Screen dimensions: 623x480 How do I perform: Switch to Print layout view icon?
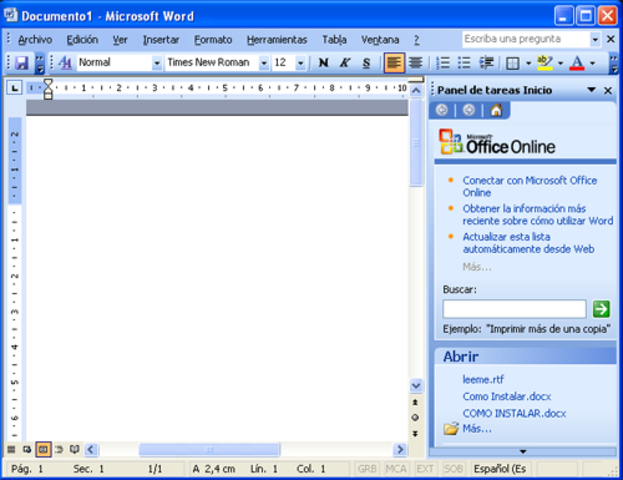coord(43,449)
